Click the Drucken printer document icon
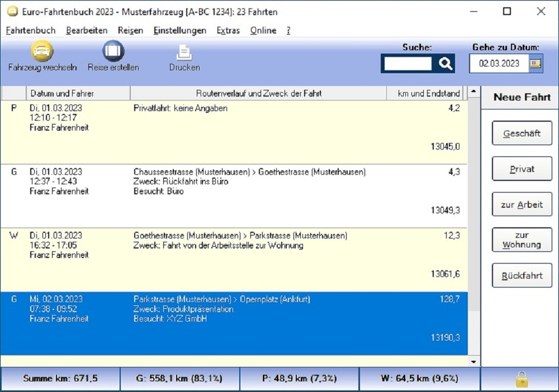559x392 pixels. tap(184, 52)
